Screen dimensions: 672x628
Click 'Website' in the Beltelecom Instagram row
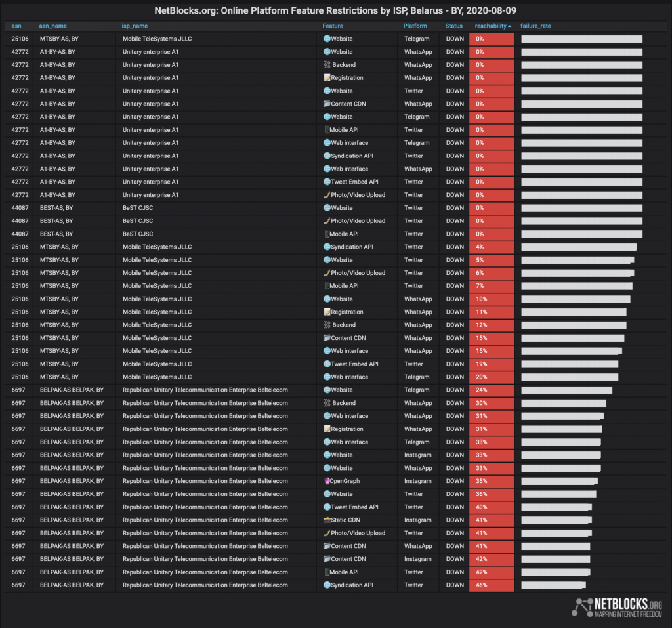[341, 455]
